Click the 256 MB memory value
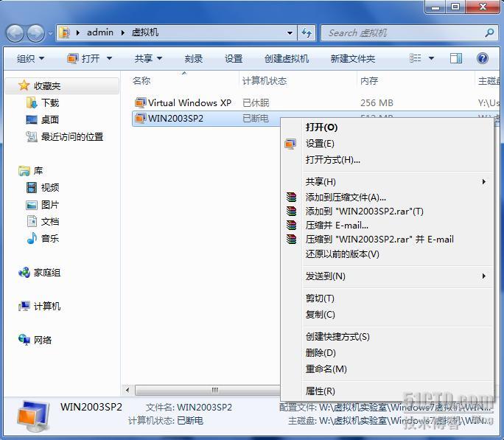 coord(377,103)
